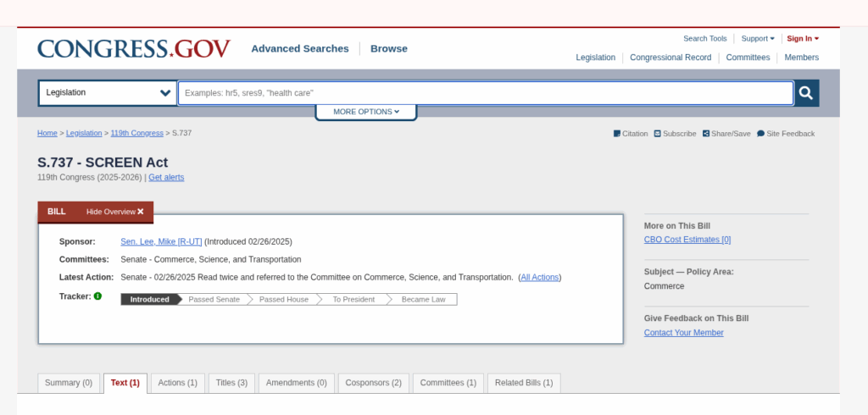Image resolution: width=868 pixels, height=415 pixels.
Task: Click the Home breadcrumb link
Action: [47, 133]
